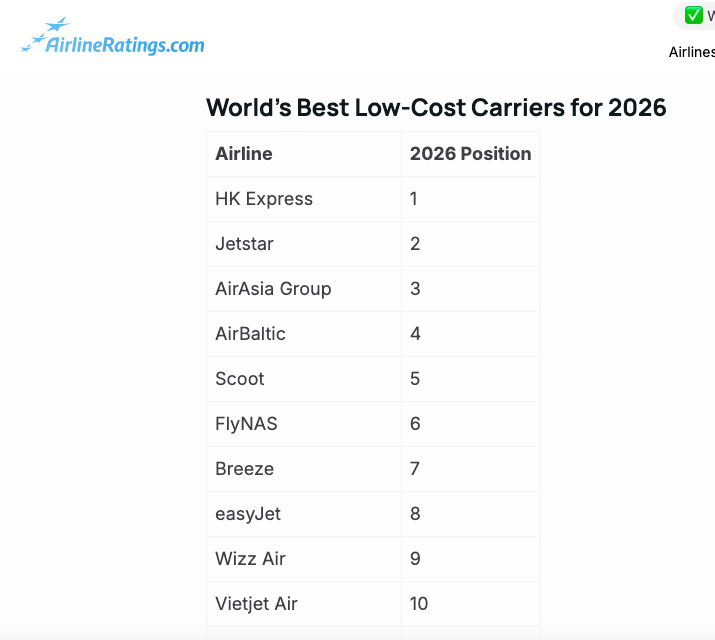Click position 1 next to HK Express
The height and width of the screenshot is (640, 715).
tap(414, 199)
